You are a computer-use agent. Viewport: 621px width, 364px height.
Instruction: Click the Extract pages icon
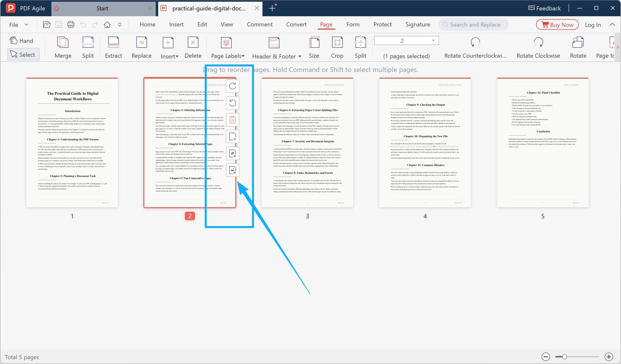click(113, 42)
